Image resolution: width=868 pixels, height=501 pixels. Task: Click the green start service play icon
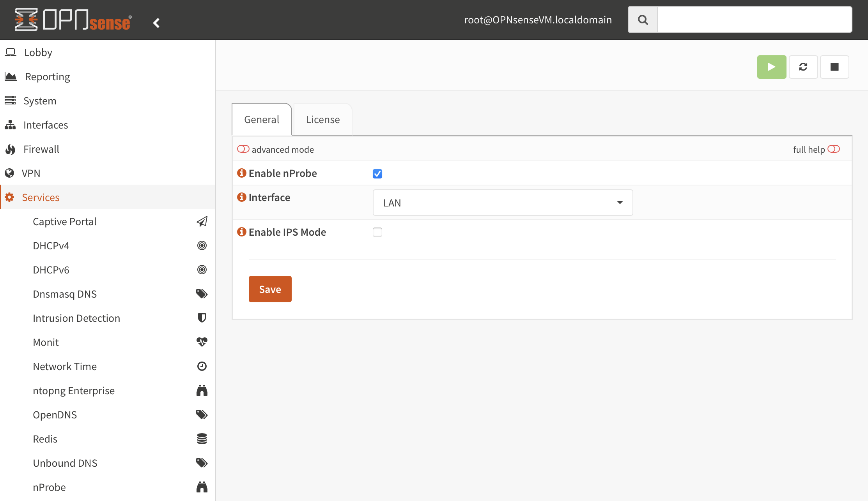tap(771, 67)
